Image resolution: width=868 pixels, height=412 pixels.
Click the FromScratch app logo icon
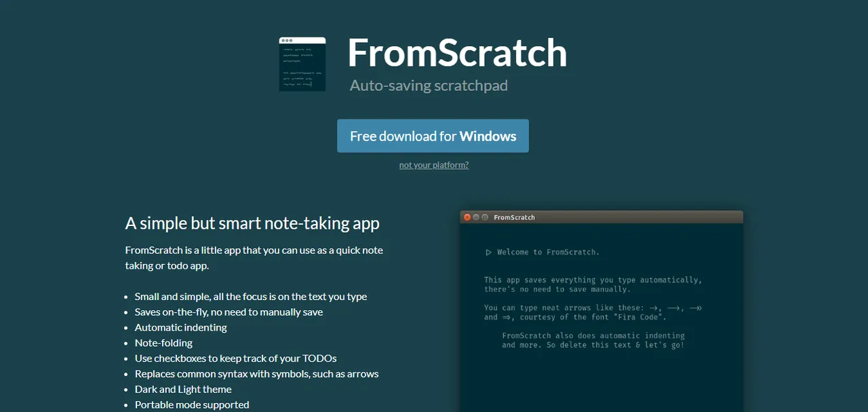[x=302, y=64]
